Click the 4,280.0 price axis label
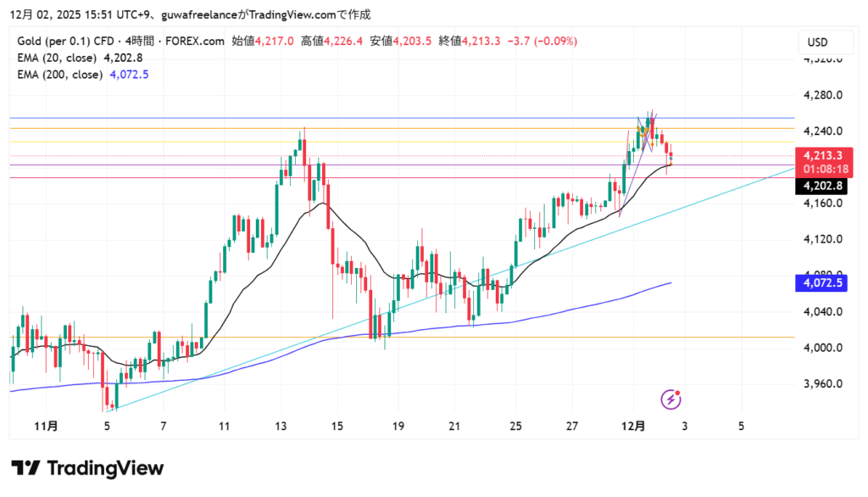868x497 pixels. tap(821, 95)
